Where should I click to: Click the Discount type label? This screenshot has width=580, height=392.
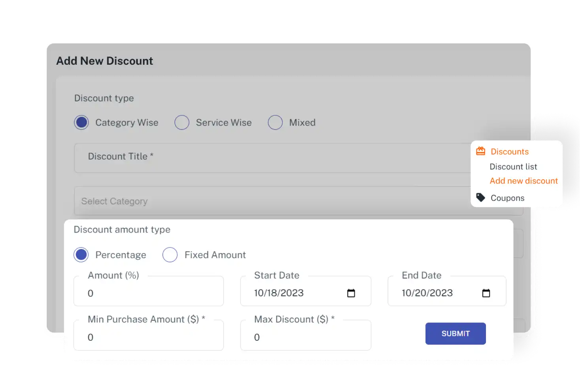coord(104,98)
